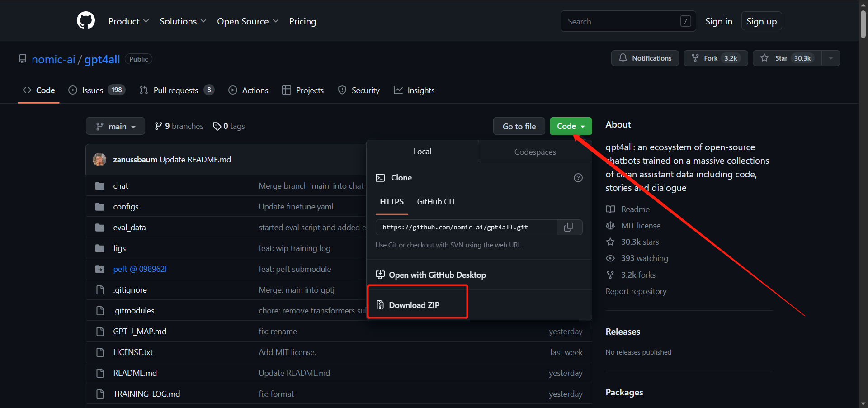Click the Go to file button
Viewport: 868px width, 408px height.
(x=519, y=126)
